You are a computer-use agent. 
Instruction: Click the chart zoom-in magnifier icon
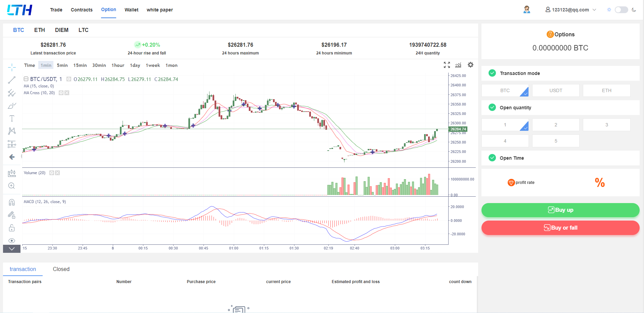click(x=12, y=186)
